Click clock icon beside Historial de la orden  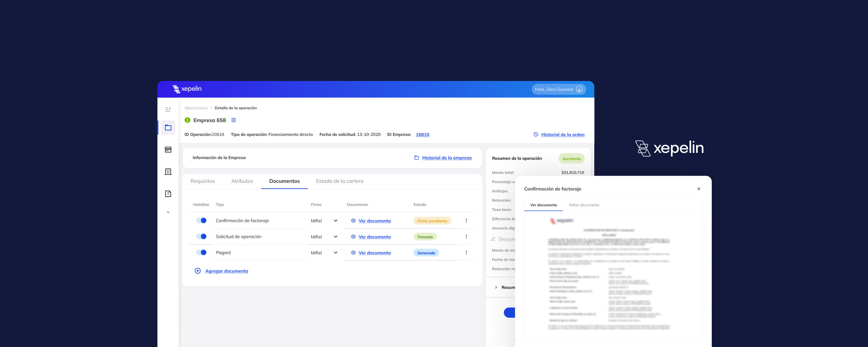pos(536,135)
